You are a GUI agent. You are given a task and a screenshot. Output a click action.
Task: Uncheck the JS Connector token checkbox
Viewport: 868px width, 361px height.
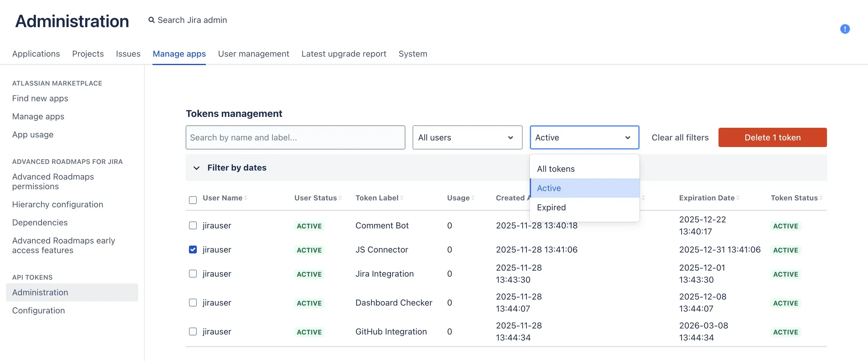tap(193, 250)
